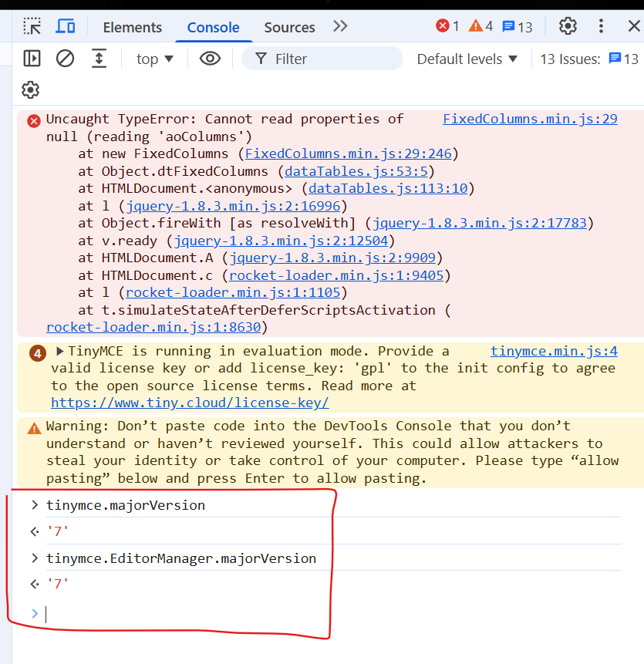Open jquery-1.8.3.min.js:2:16996 link
Image resolution: width=644 pixels, height=664 pixels.
(x=233, y=206)
